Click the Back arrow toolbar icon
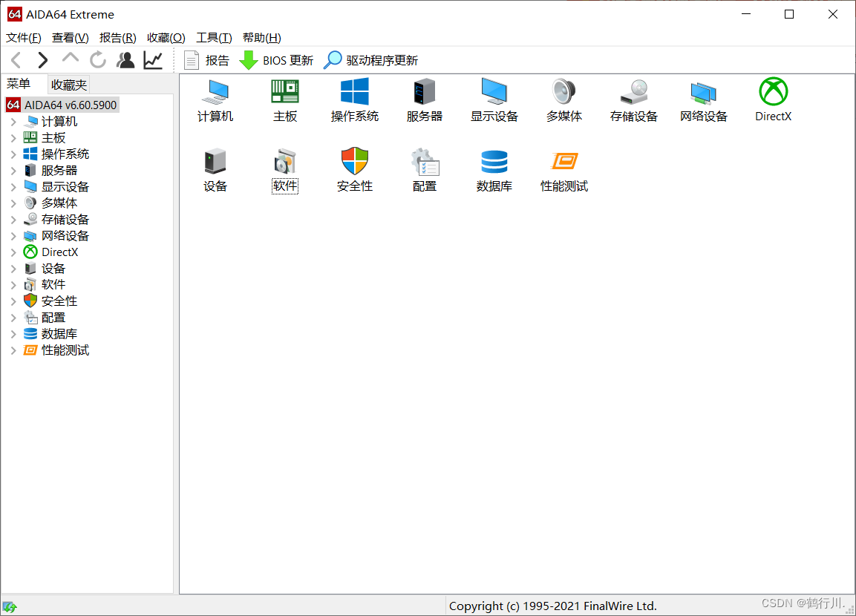Image resolution: width=856 pixels, height=616 pixels. [16, 60]
